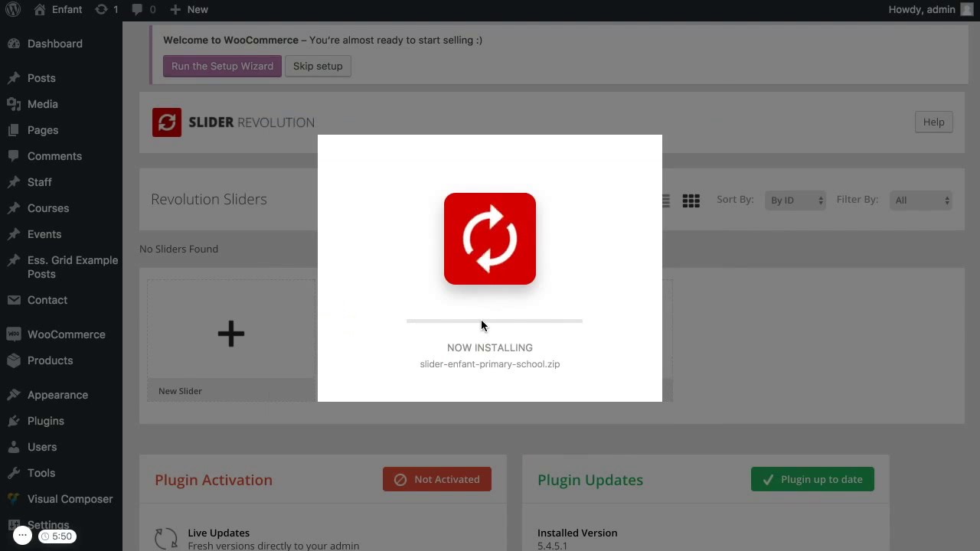Click the 5:50 recording timer
This screenshot has height=551, width=980.
click(x=57, y=536)
